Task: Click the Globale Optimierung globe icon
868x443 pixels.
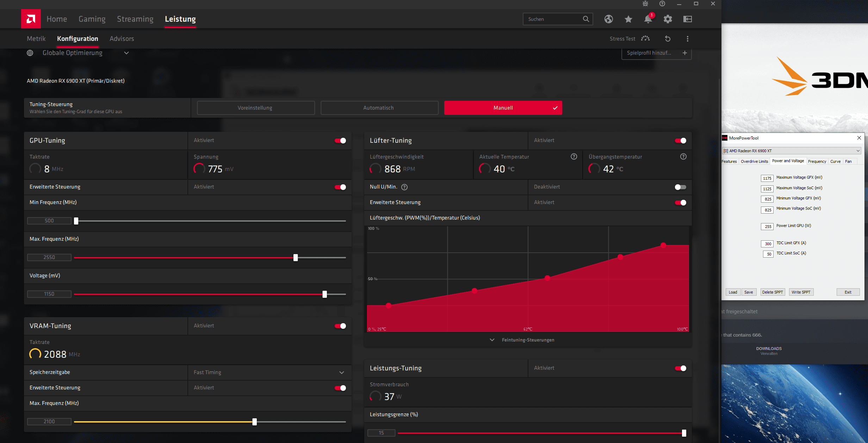Action: [30, 53]
